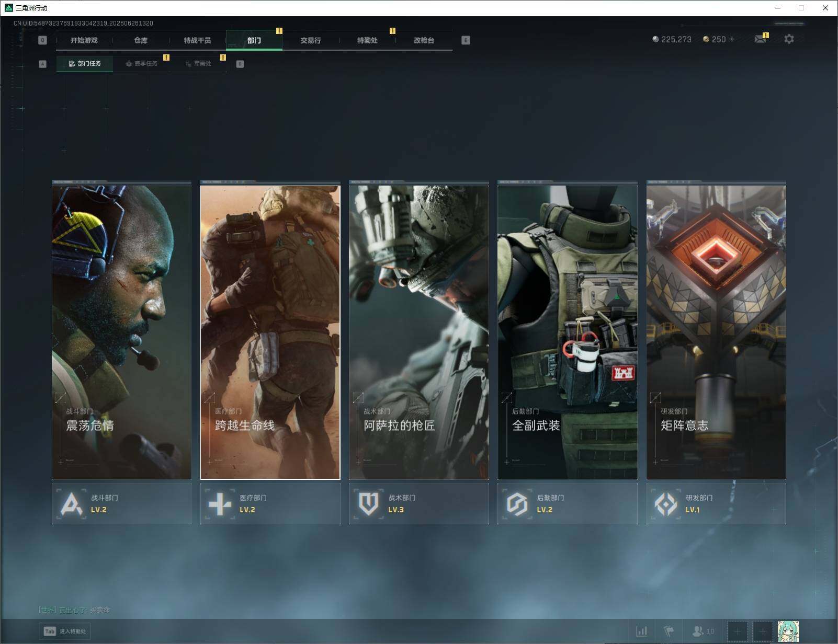Switch to the 交易行 tab
Image resolution: width=838 pixels, height=644 pixels.
[311, 40]
